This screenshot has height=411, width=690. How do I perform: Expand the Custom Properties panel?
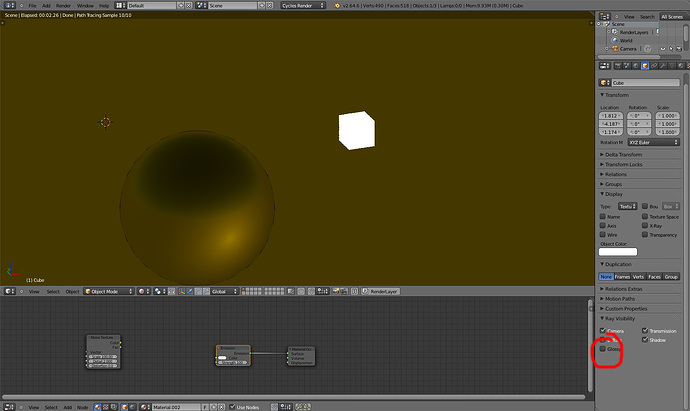[x=624, y=308]
